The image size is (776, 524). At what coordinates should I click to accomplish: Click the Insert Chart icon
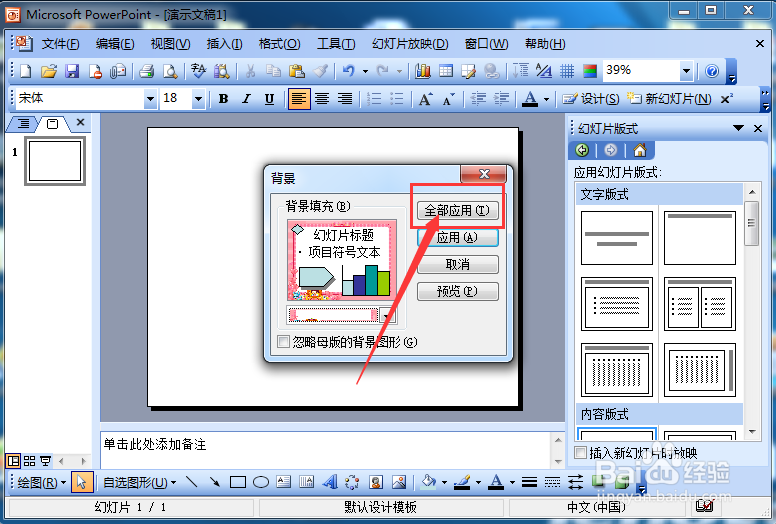tap(422, 72)
